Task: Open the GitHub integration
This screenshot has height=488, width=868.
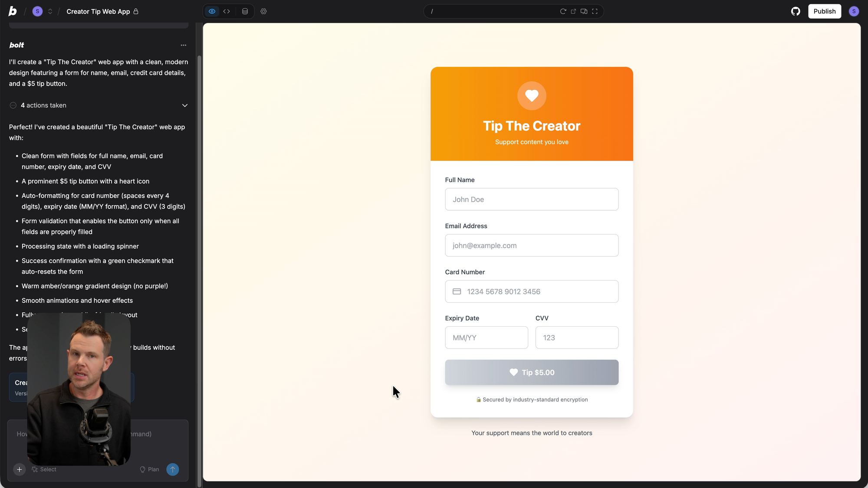Action: tap(795, 11)
